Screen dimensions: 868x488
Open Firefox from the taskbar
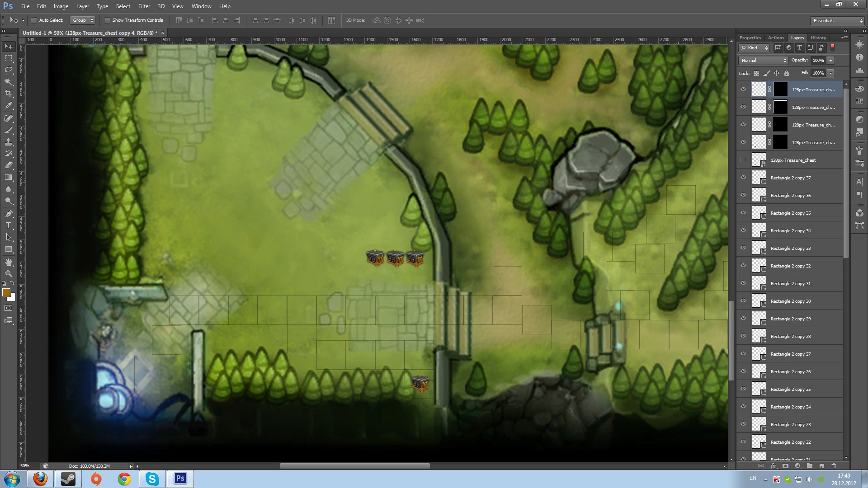pos(40,479)
